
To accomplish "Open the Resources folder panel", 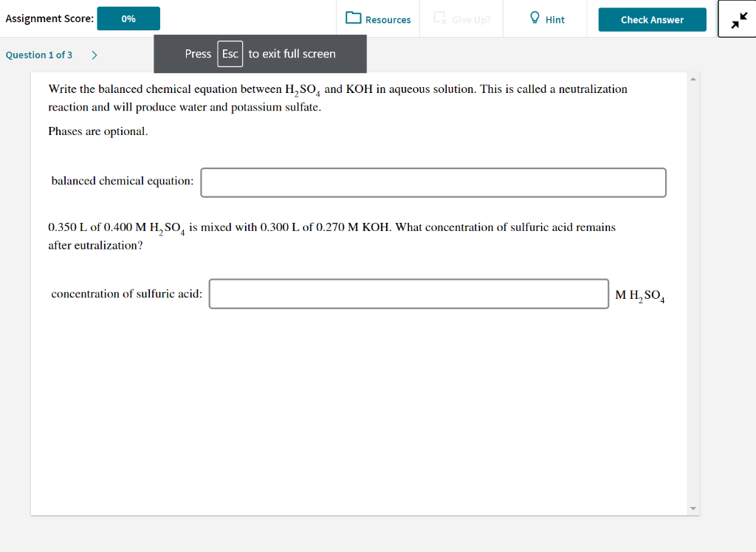I will (x=377, y=19).
